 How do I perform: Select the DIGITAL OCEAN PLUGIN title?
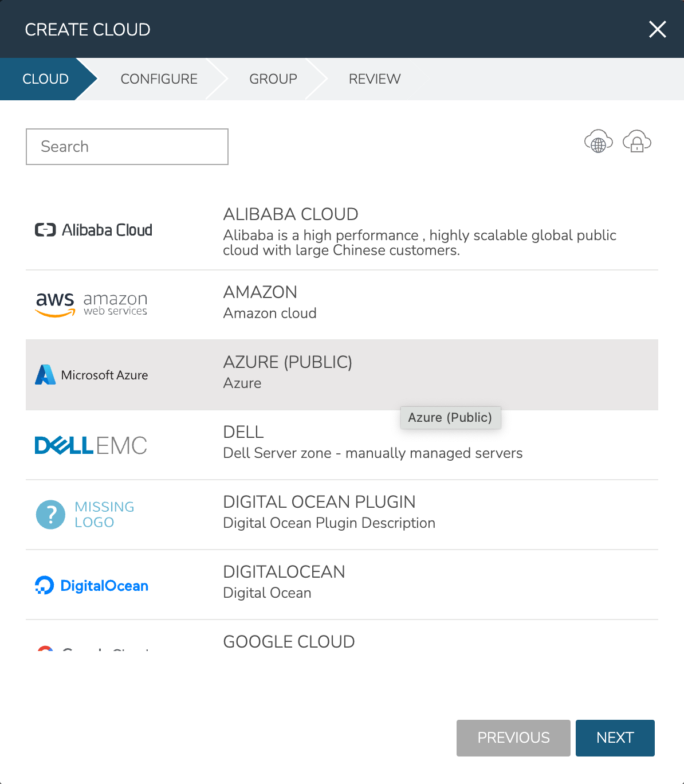point(319,502)
